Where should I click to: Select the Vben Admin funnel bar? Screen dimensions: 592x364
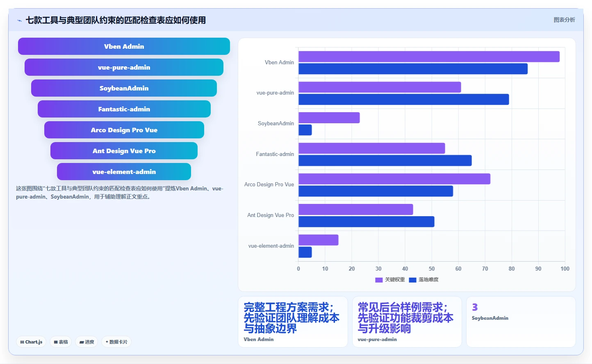click(124, 46)
